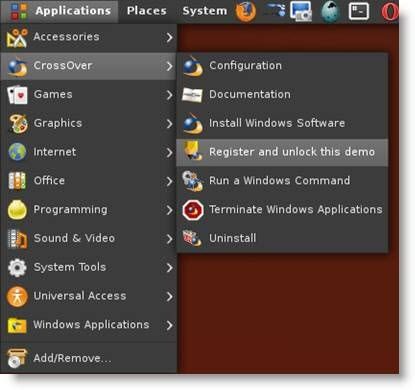Expand the System Tools submenu arrow
The width and height of the screenshot is (415, 390).
tap(170, 268)
